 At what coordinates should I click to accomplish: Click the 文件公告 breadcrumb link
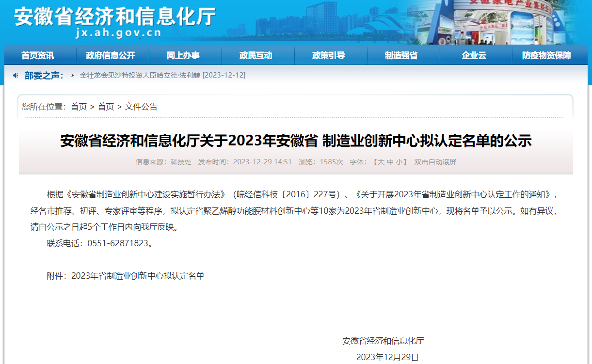click(141, 107)
